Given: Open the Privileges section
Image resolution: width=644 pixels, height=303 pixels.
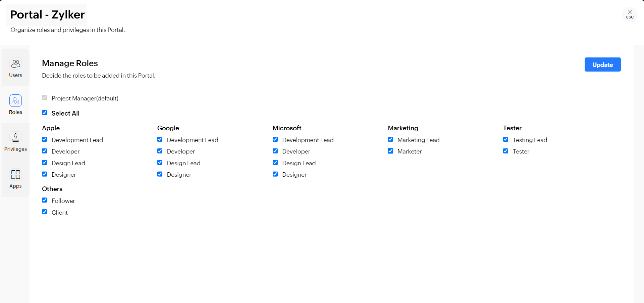Looking at the screenshot, I should 15,141.
